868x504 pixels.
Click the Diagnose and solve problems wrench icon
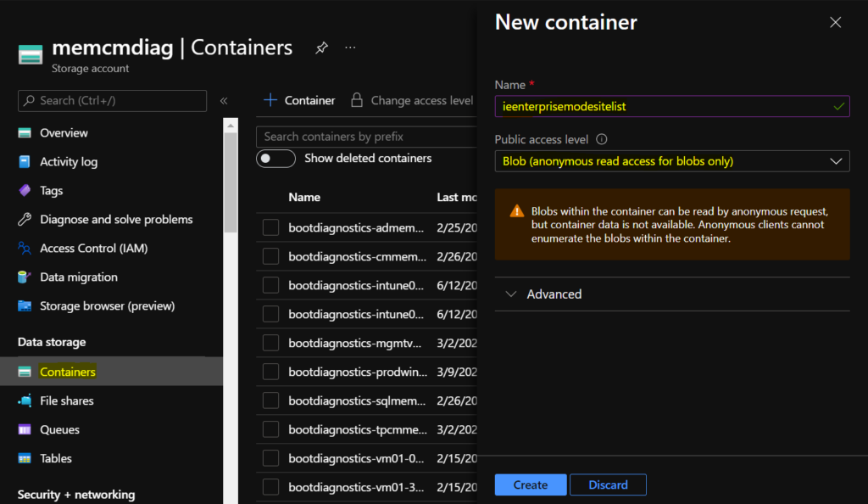25,219
